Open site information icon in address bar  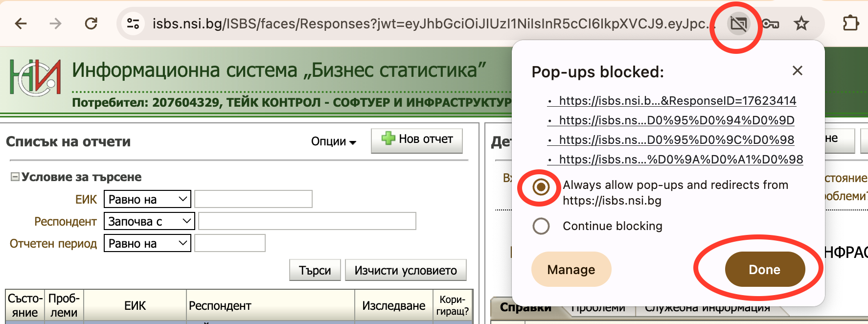[133, 23]
